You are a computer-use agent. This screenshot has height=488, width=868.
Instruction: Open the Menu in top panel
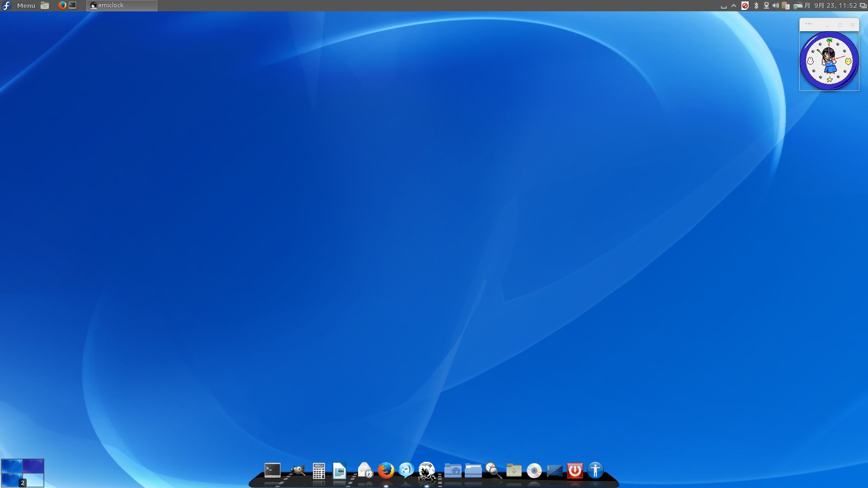click(26, 5)
